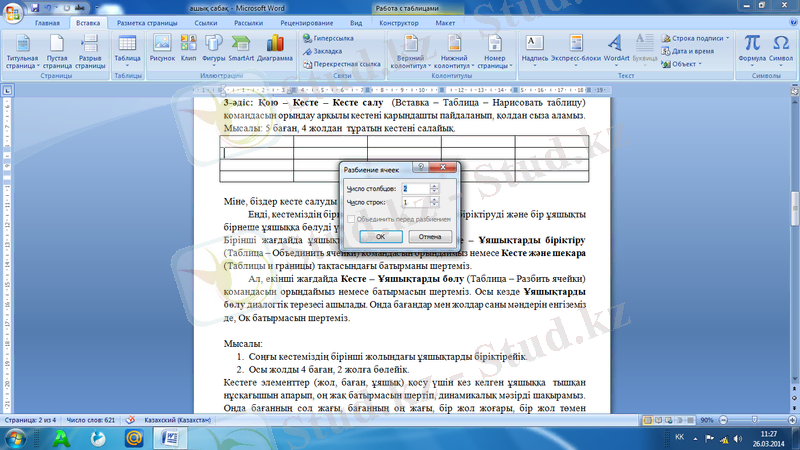
Task: Open the Рецензирование tab
Action: 307,21
